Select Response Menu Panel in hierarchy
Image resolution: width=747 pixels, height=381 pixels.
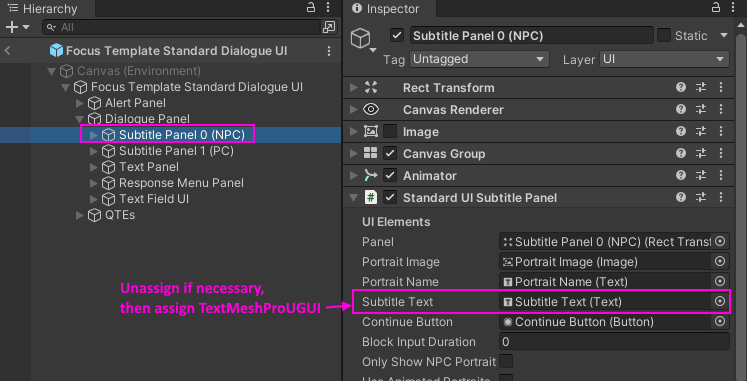point(181,183)
